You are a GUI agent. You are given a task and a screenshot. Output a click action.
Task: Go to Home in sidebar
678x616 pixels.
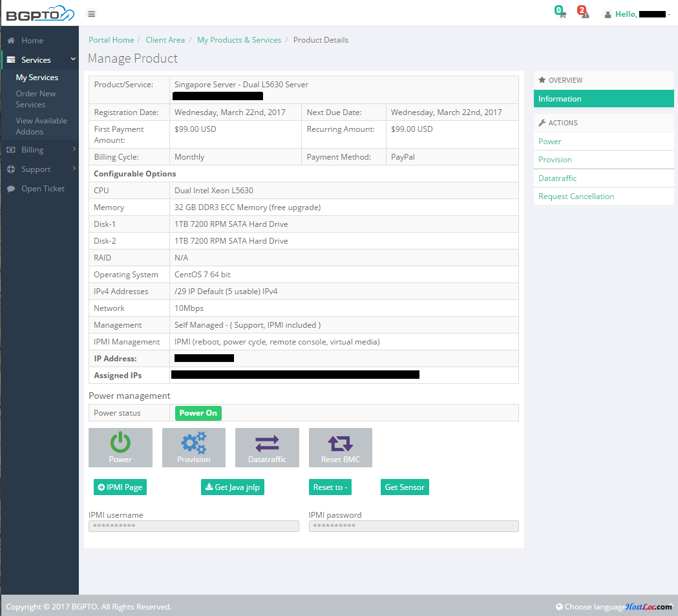[32, 41]
